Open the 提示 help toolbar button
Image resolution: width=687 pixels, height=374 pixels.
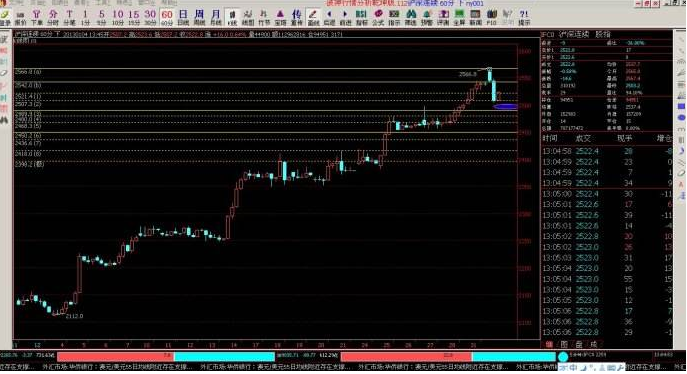point(524,18)
